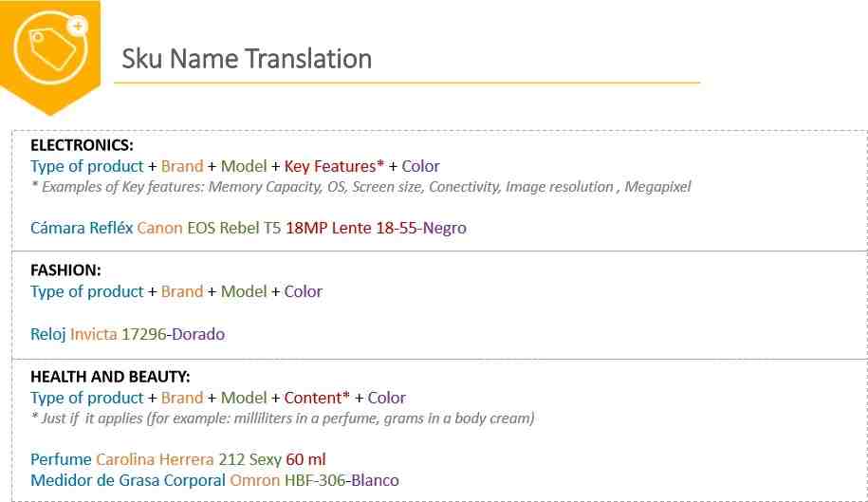
Task: Click 'Type of product' under Fashion
Action: click(87, 291)
